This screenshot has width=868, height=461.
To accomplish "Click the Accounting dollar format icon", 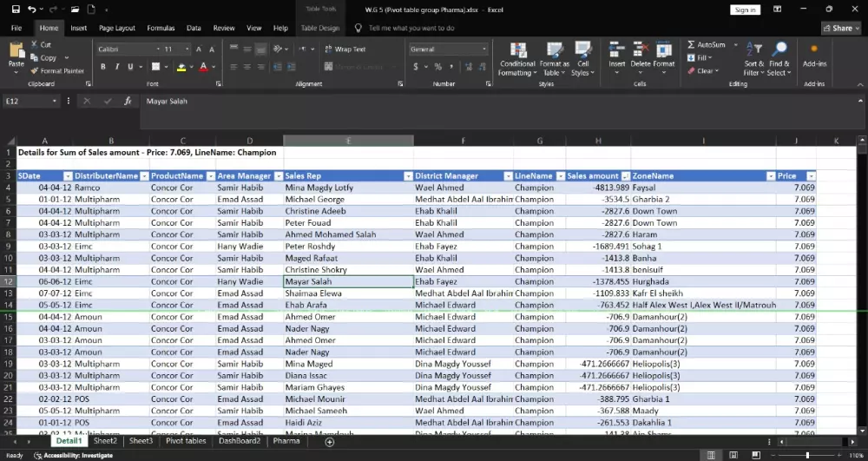I will coord(416,66).
